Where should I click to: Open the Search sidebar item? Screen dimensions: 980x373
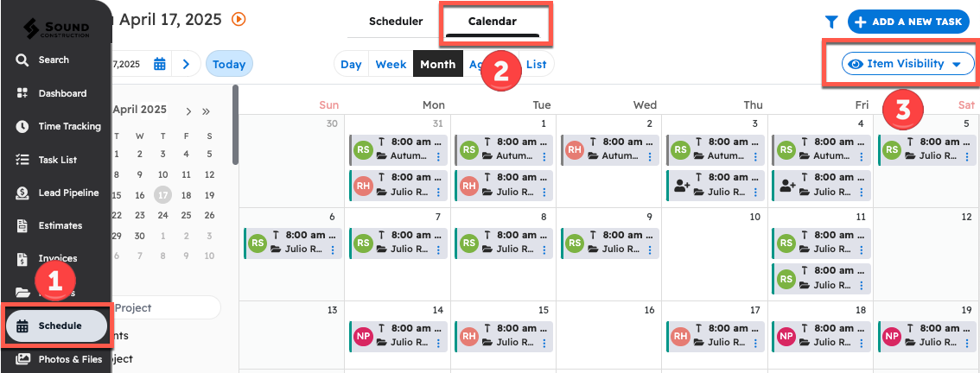pos(54,60)
